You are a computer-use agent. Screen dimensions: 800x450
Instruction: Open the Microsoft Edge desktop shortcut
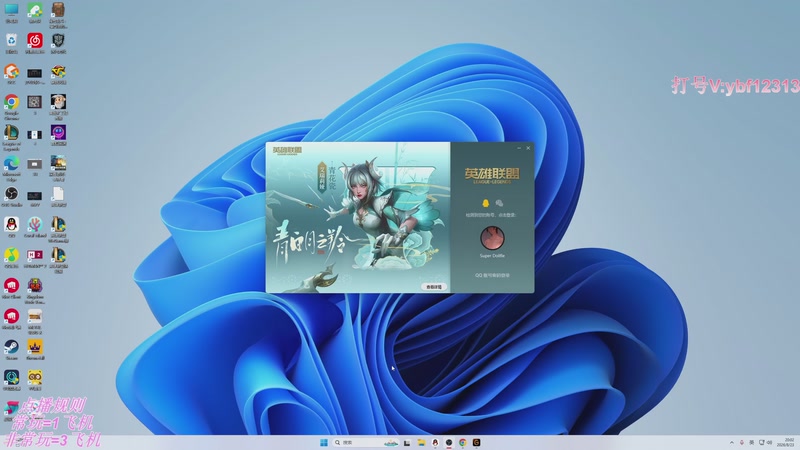point(11,168)
